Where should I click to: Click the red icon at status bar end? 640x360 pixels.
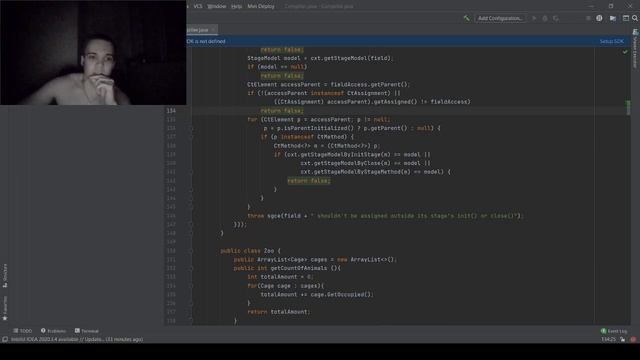pyautogui.click(x=633, y=339)
